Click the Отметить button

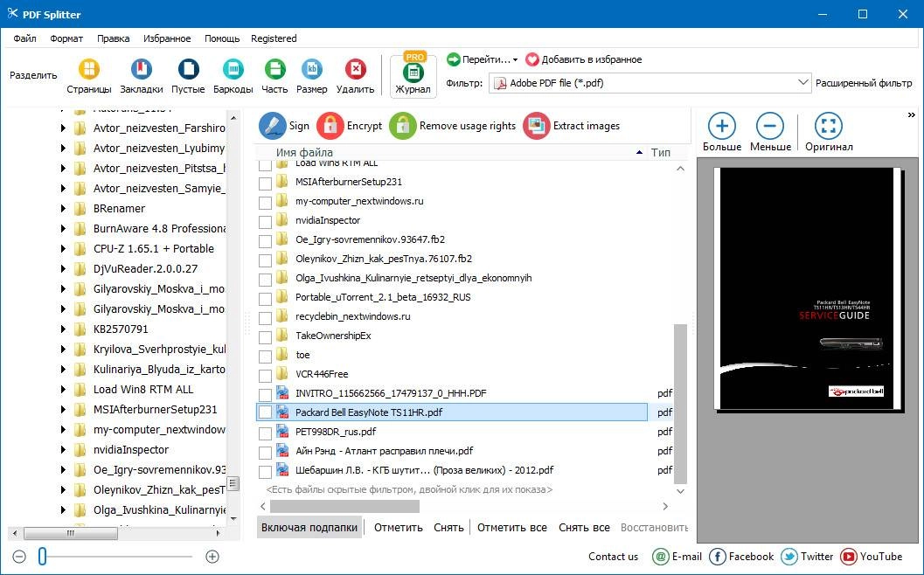[x=399, y=527]
